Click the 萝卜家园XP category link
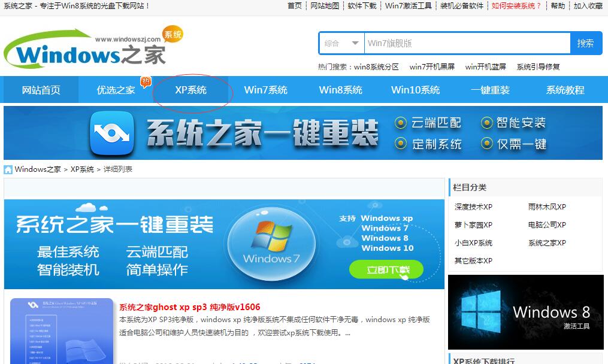This screenshot has height=364, width=608. (473, 225)
